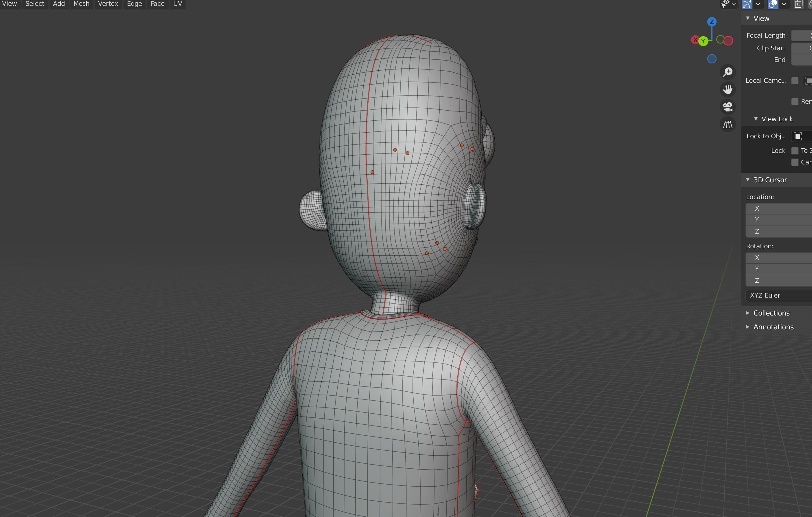The image size is (812, 517).
Task: Click the hand pan view button
Action: point(728,89)
